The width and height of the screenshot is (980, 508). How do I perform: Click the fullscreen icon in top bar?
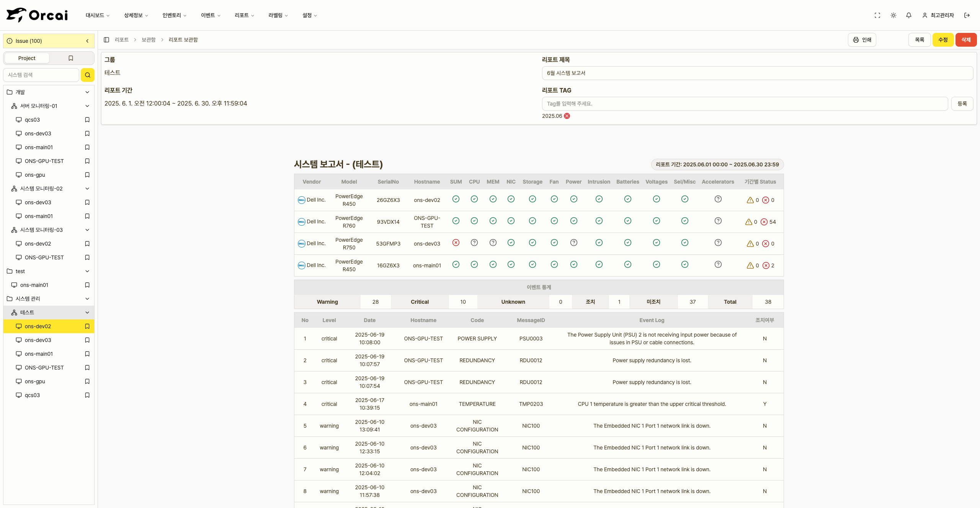pyautogui.click(x=877, y=15)
